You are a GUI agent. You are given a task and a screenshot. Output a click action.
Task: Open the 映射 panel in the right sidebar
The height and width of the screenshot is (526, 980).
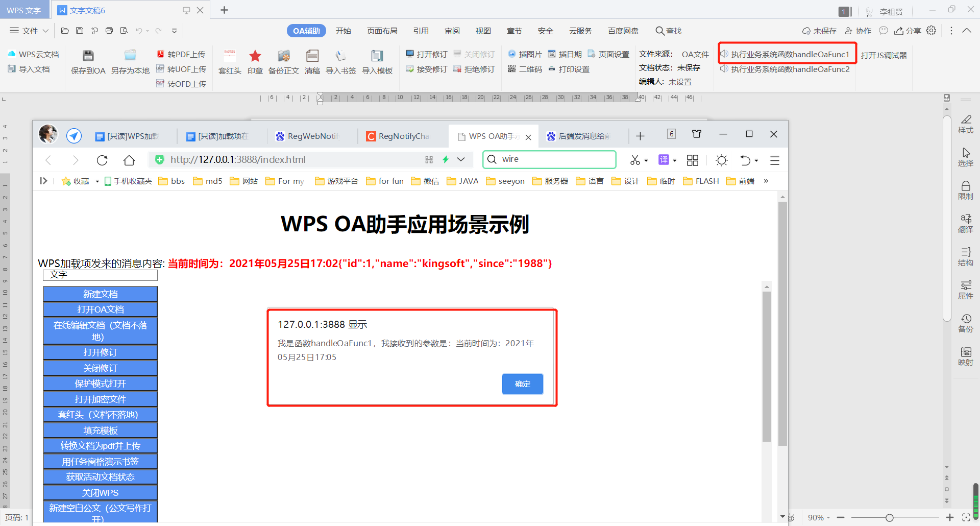click(966, 355)
